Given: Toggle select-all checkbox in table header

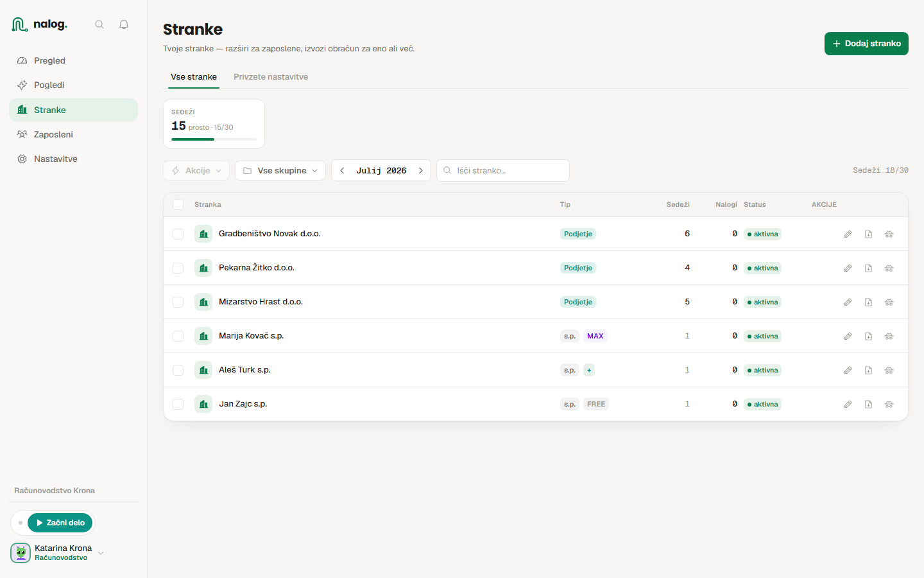Looking at the screenshot, I should tap(178, 204).
